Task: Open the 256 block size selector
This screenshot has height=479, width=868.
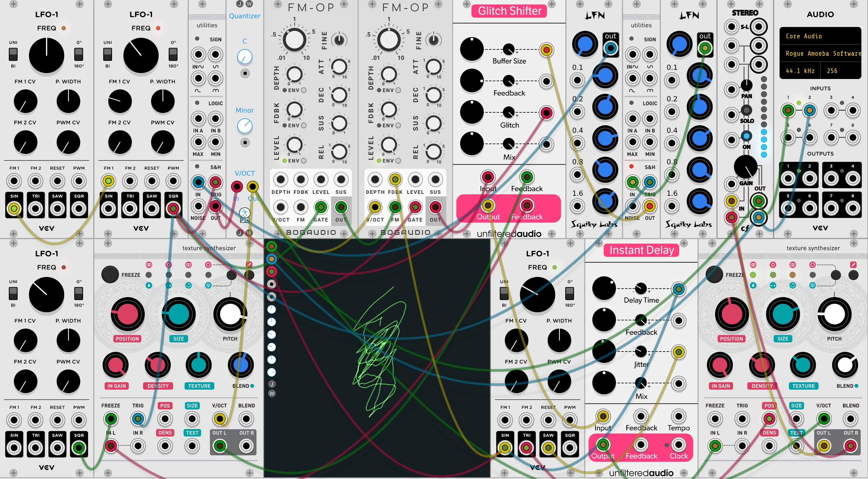Action: [841, 71]
